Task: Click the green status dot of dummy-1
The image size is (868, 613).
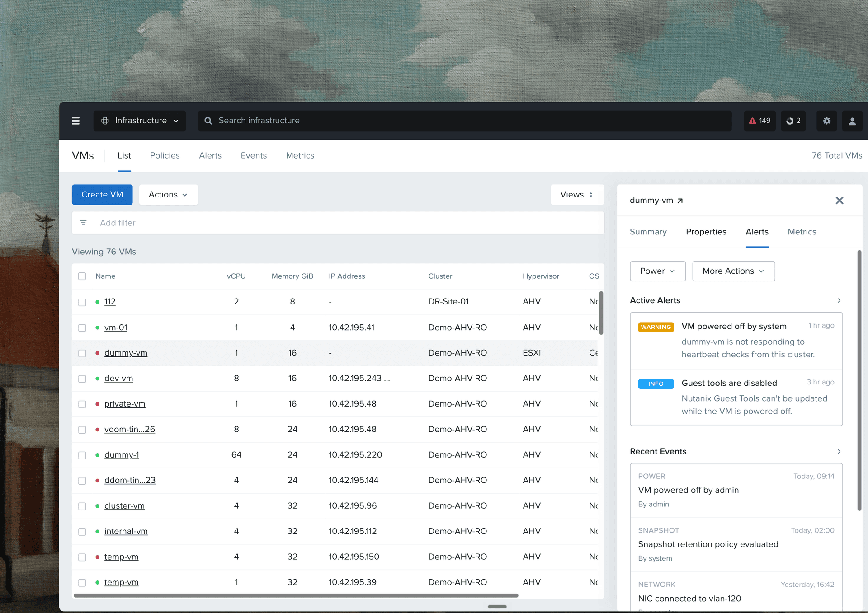Action: coord(97,455)
